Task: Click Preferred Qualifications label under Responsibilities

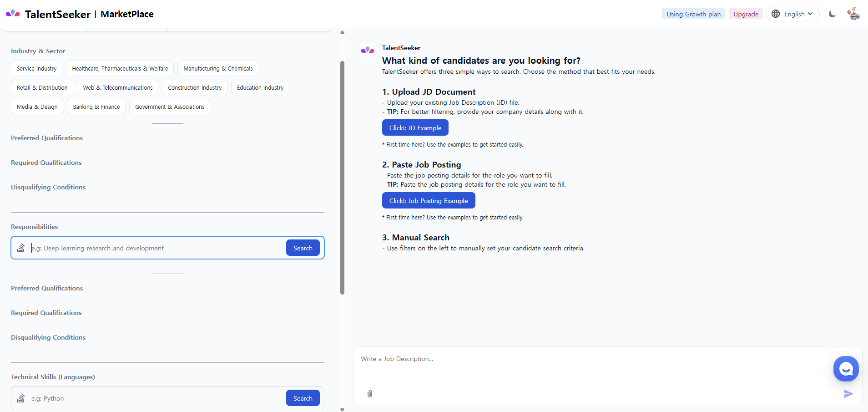Action: (47, 288)
